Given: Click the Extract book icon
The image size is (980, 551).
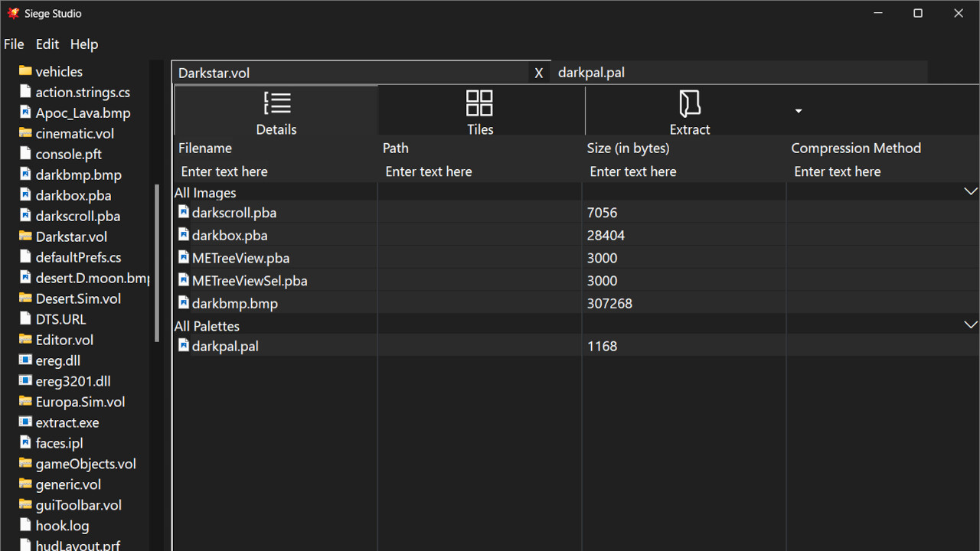Looking at the screenshot, I should pyautogui.click(x=688, y=103).
